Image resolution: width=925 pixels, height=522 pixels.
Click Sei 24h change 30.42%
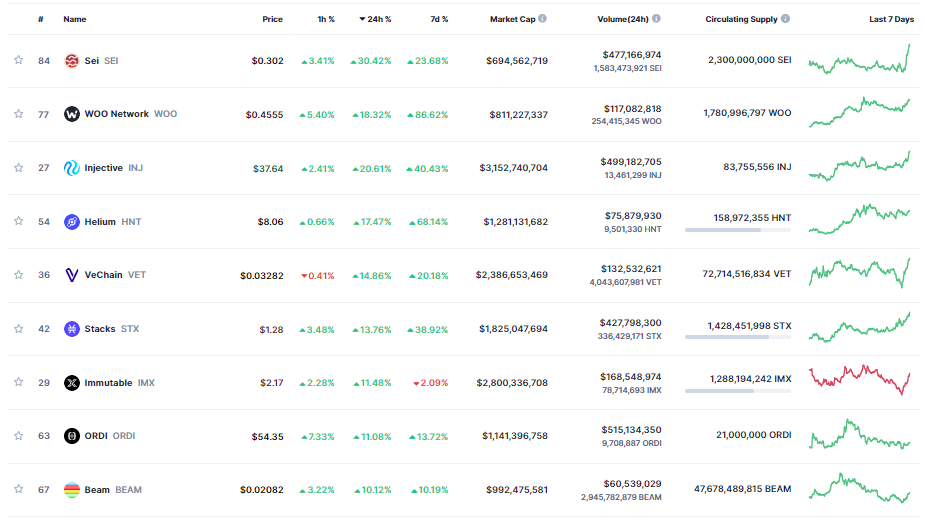pos(370,61)
